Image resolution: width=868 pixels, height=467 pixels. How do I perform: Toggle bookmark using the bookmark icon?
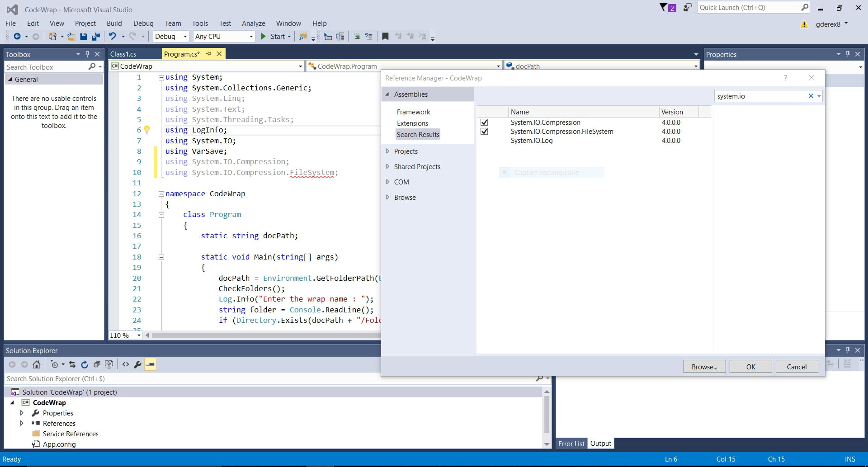click(x=385, y=37)
